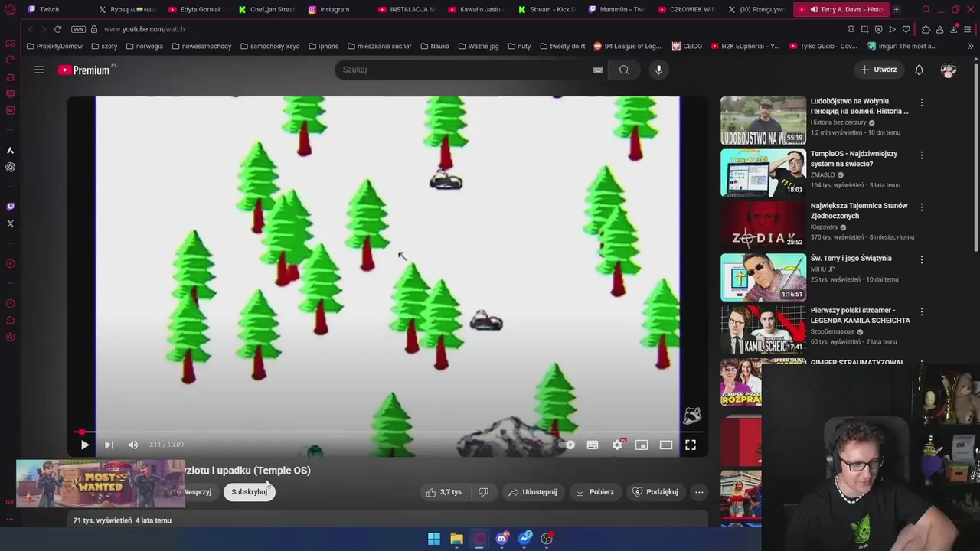Open the YouTube hamburger guide menu
980x551 pixels.
click(x=39, y=70)
